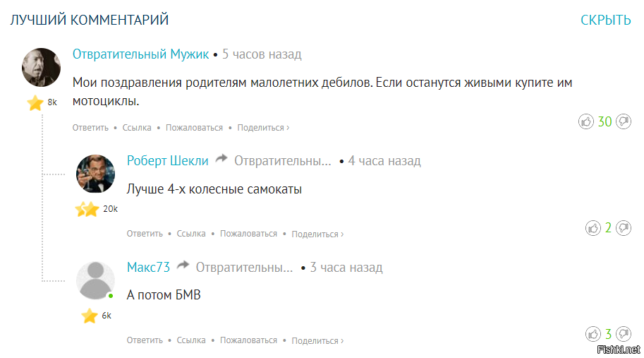644x358 pixels.
Task: Like the comment by Отвратительный Мужик
Action: tap(585, 122)
